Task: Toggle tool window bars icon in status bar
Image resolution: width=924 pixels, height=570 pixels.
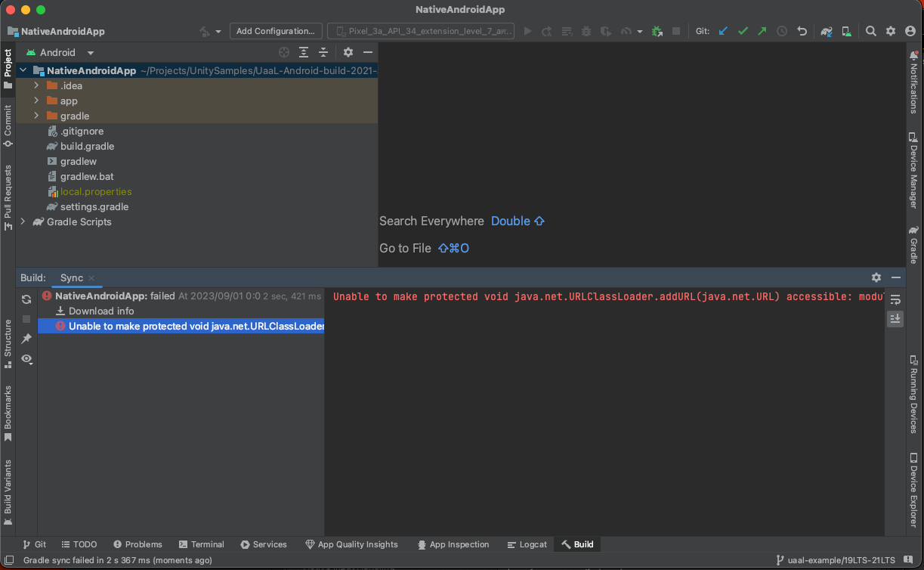Action: click(x=8, y=560)
